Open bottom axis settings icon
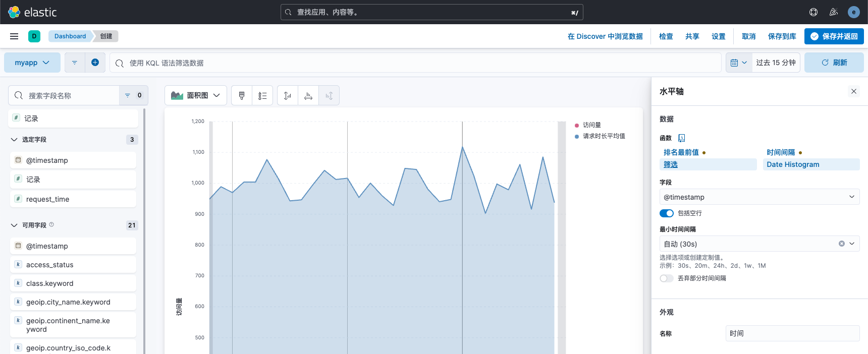The image size is (868, 354). (308, 95)
